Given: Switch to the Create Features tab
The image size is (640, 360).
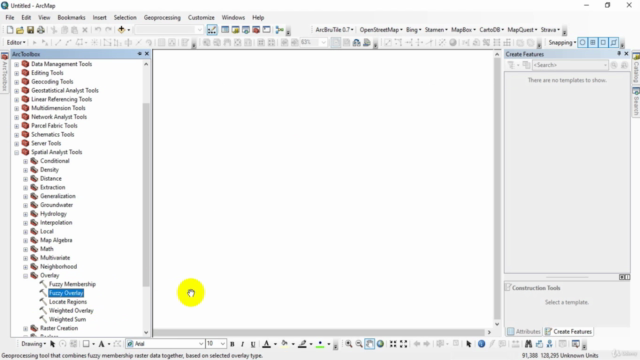Looking at the screenshot, I should click(569, 331).
